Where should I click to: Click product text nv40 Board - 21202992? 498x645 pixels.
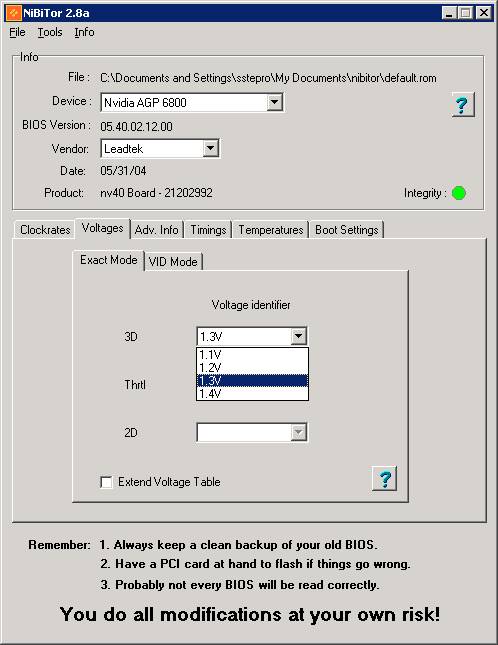[x=156, y=193]
